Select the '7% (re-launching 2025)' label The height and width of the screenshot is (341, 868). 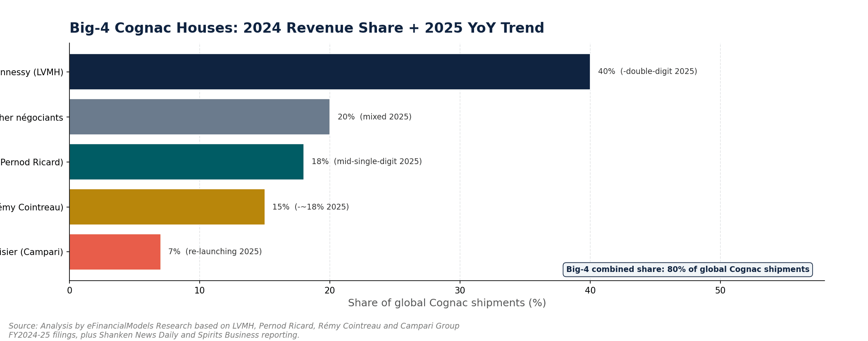coord(215,252)
